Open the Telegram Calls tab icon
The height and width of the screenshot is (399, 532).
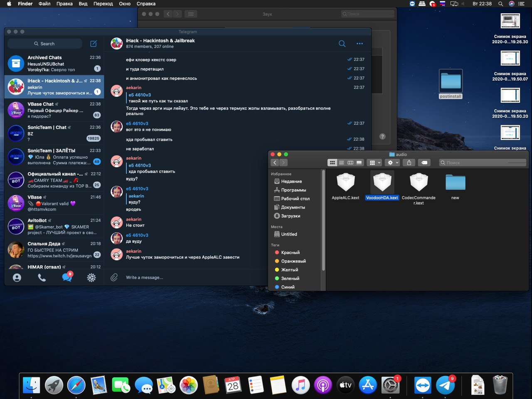coord(42,278)
